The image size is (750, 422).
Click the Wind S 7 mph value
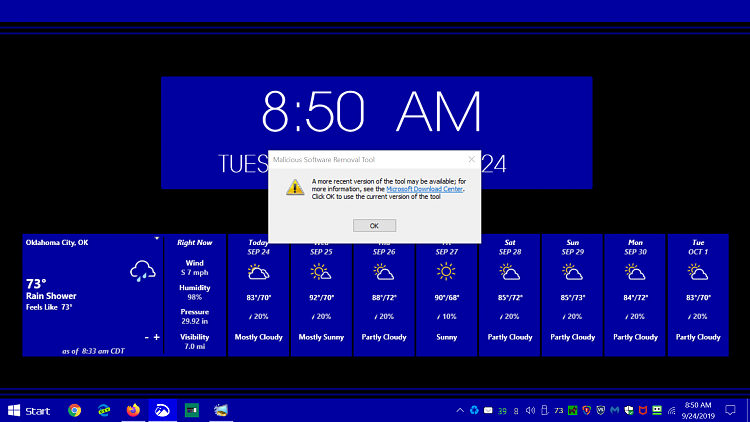point(195,272)
